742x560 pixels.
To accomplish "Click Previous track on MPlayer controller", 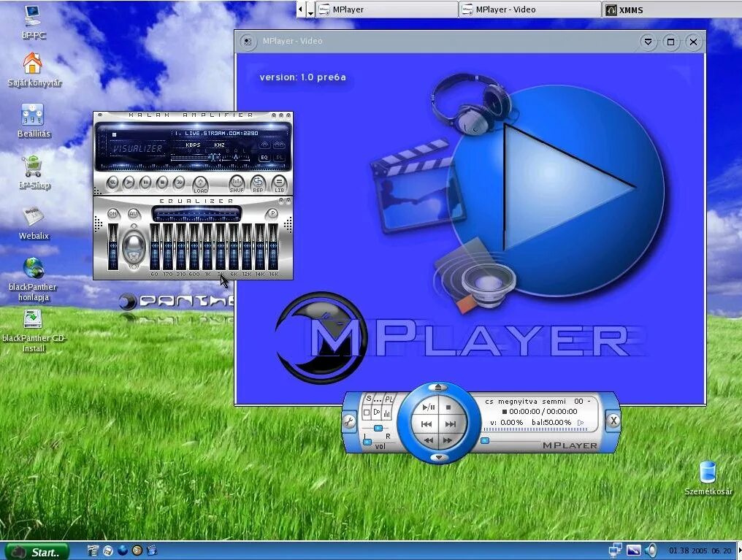I will click(426, 424).
